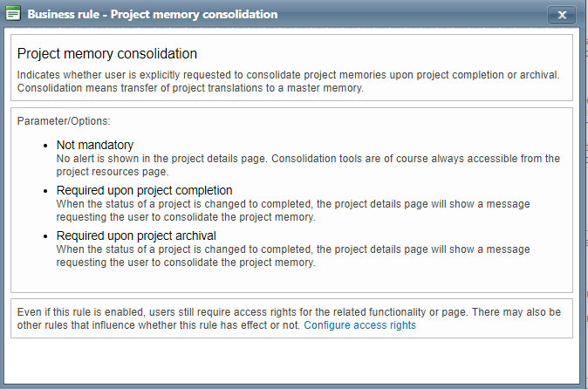The width and height of the screenshot is (588, 389).
Task: Click the consolidation description paragraph under heading
Action: (288, 74)
